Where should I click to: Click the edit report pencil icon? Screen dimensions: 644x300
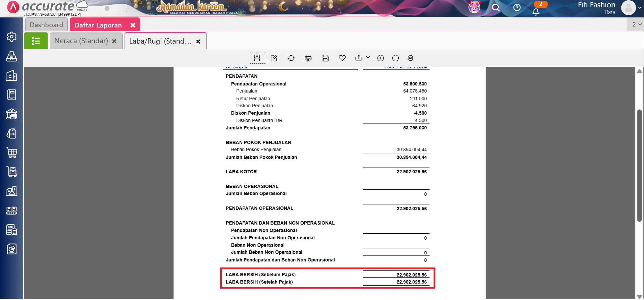[274, 58]
